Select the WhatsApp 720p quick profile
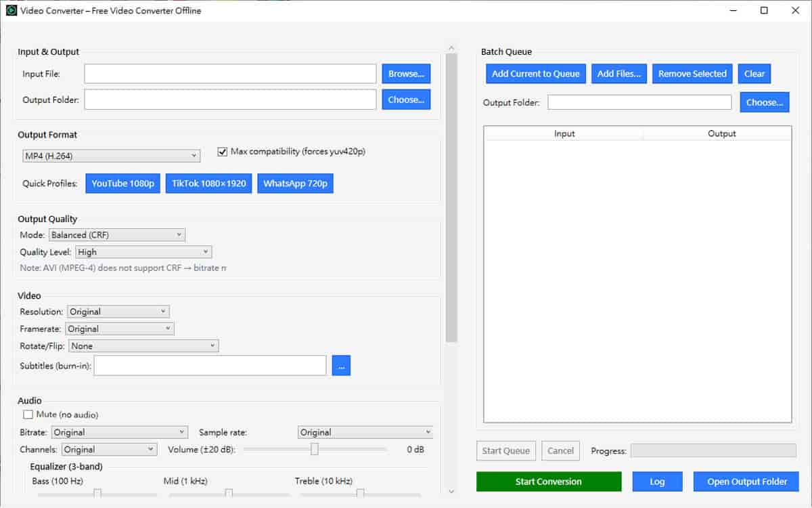The height and width of the screenshot is (508, 812). [x=295, y=184]
